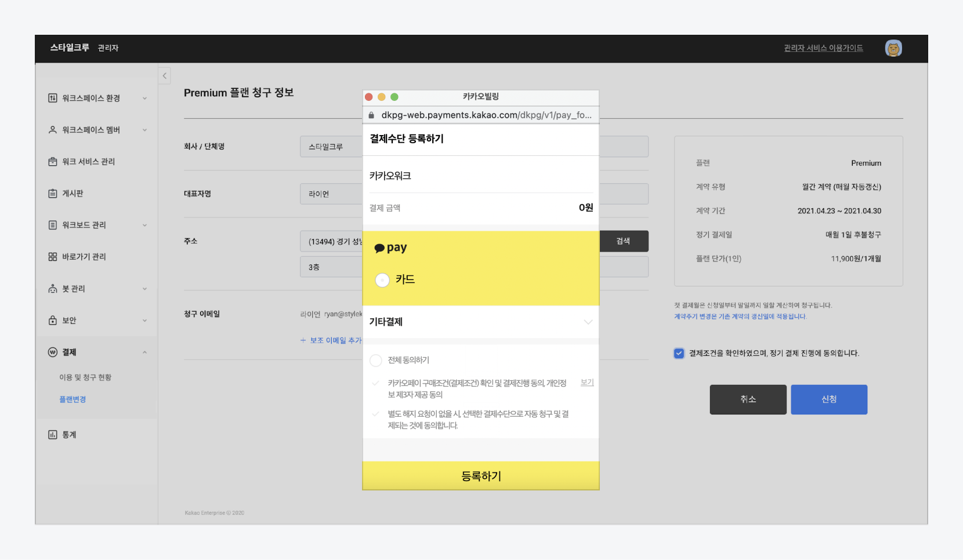Click the workspace environment sliders icon
Image resolution: width=963 pixels, height=560 pixels.
coord(53,98)
